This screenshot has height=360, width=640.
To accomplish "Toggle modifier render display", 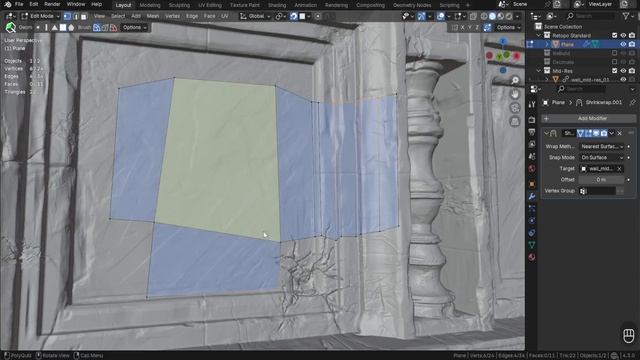I will [604, 133].
